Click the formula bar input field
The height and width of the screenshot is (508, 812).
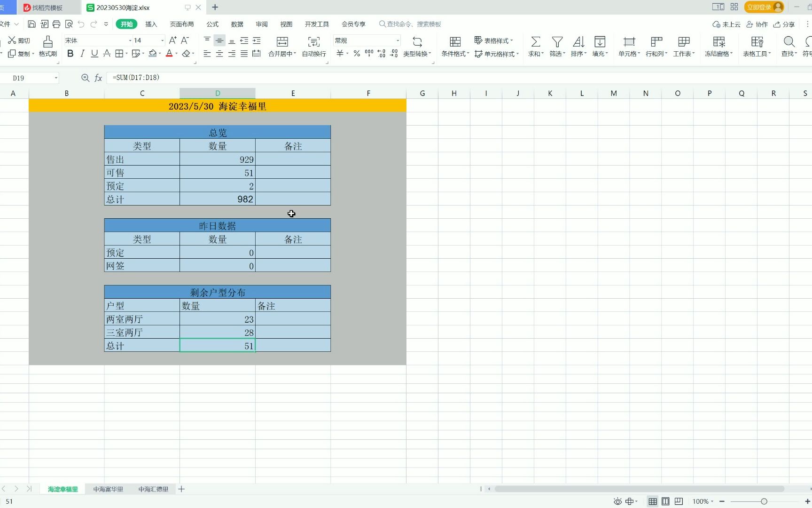click(458, 78)
